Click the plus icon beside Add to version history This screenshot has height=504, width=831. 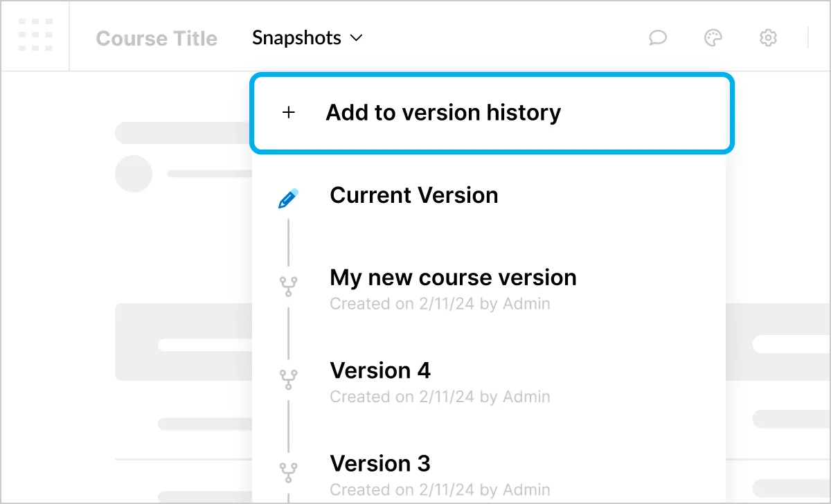pos(289,112)
